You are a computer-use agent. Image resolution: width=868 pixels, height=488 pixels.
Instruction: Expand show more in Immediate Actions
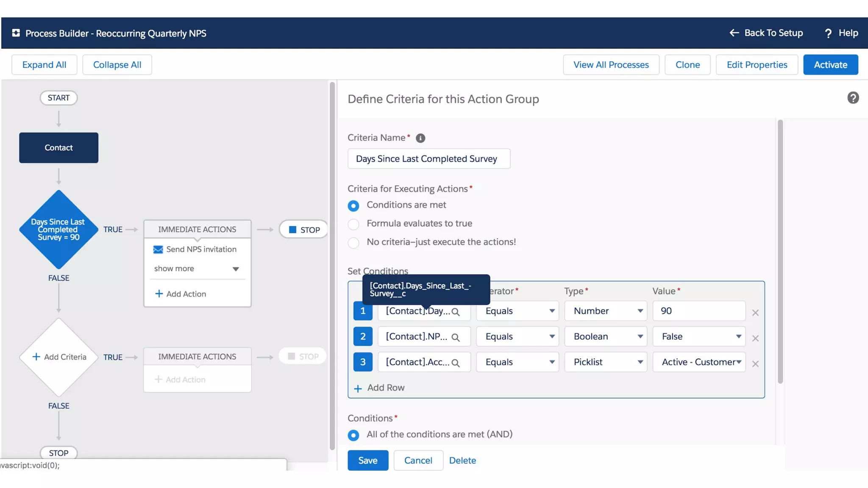coord(197,269)
